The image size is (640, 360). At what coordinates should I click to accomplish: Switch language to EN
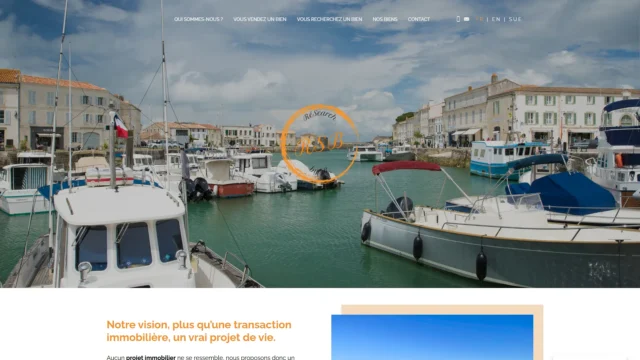(496, 19)
